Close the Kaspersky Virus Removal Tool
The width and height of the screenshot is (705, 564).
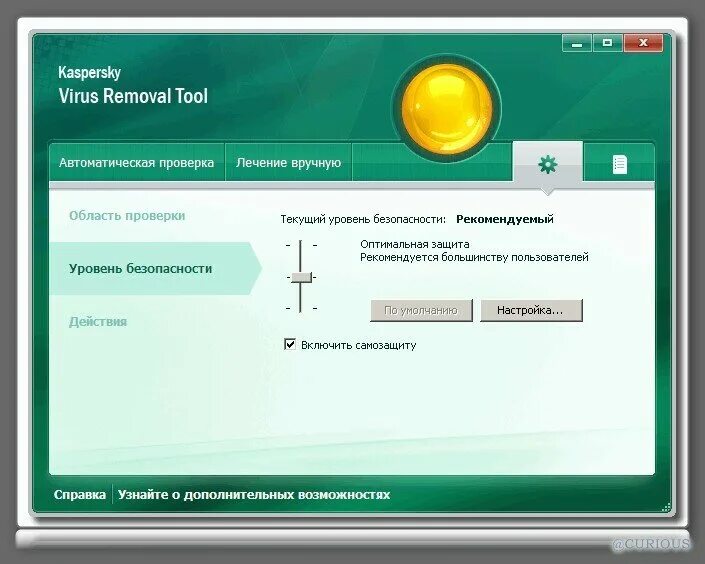643,44
